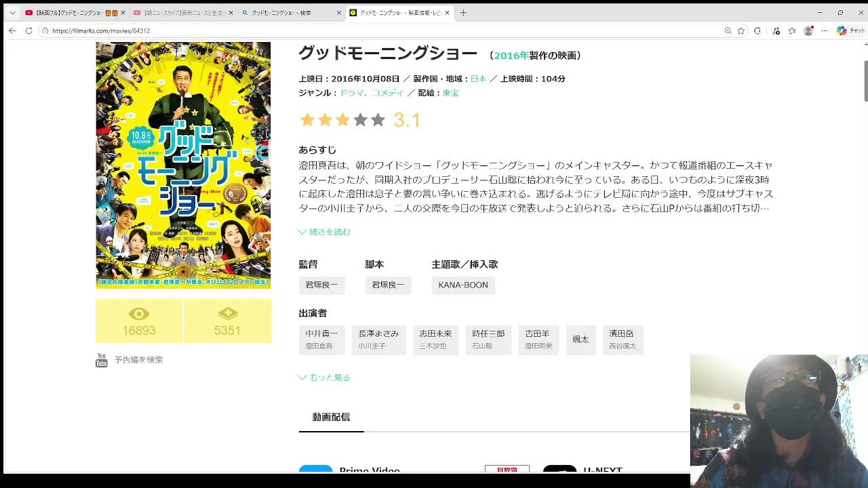Click the eye icon watched count 16893
The height and width of the screenshot is (488, 868).
[139, 321]
